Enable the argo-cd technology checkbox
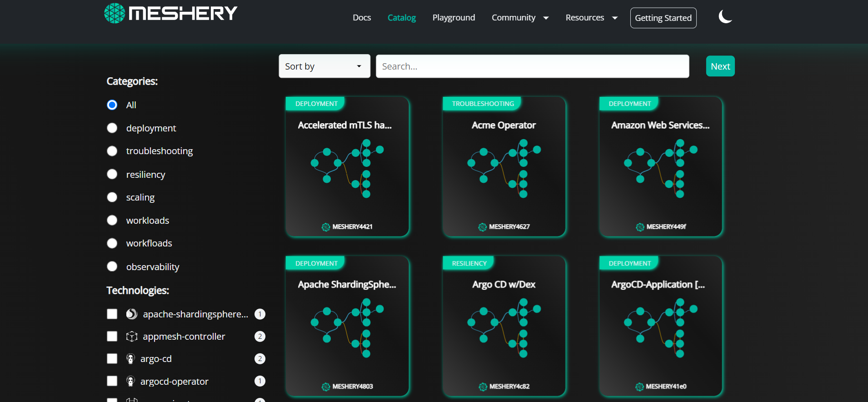This screenshot has width=868, height=402. pyautogui.click(x=112, y=359)
